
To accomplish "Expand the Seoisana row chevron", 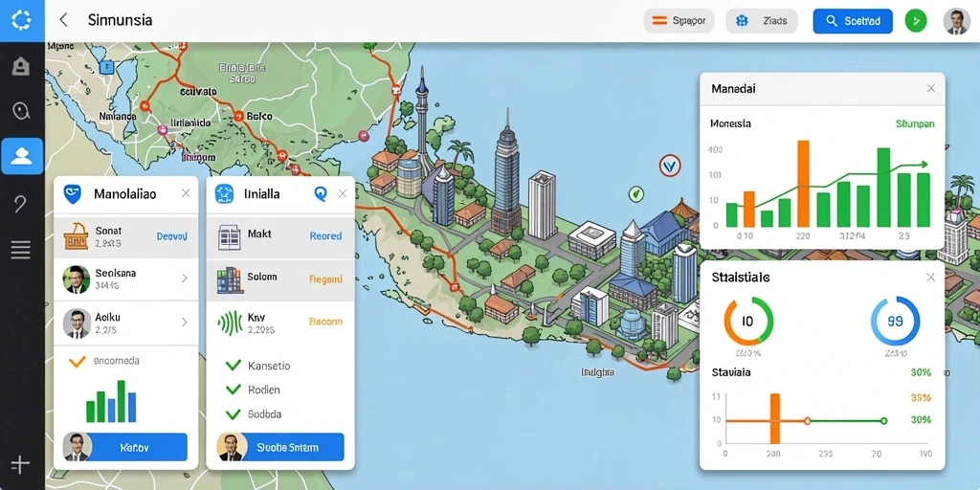I will [185, 278].
